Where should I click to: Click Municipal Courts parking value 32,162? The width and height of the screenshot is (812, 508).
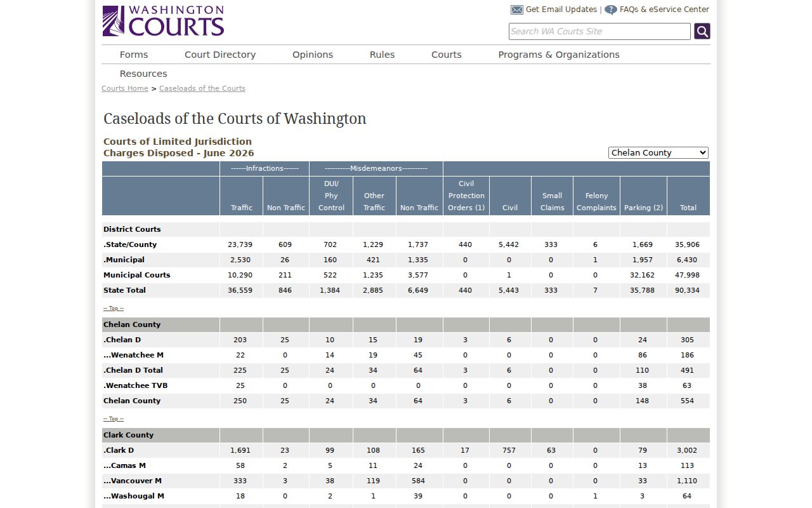click(643, 275)
